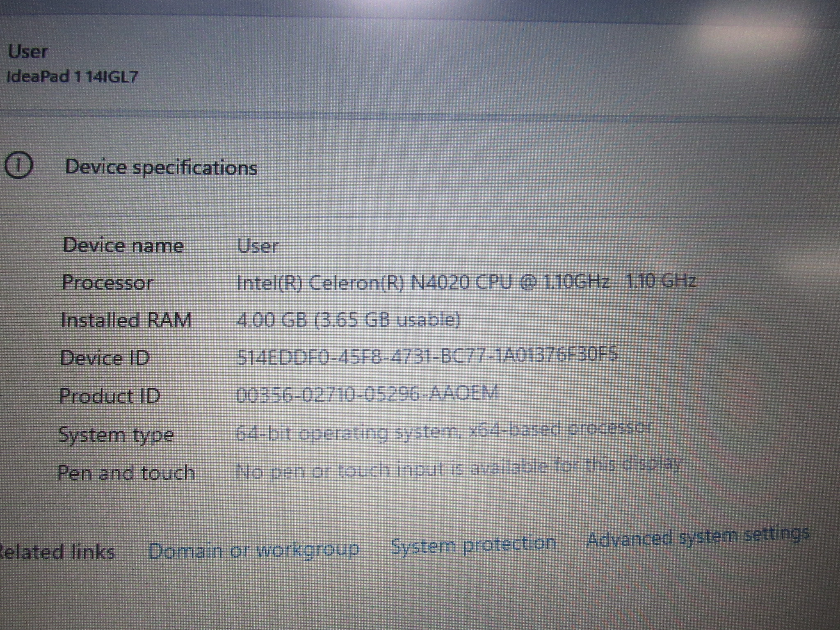Image resolution: width=840 pixels, height=630 pixels.
Task: Click the Processor label
Action: (107, 283)
